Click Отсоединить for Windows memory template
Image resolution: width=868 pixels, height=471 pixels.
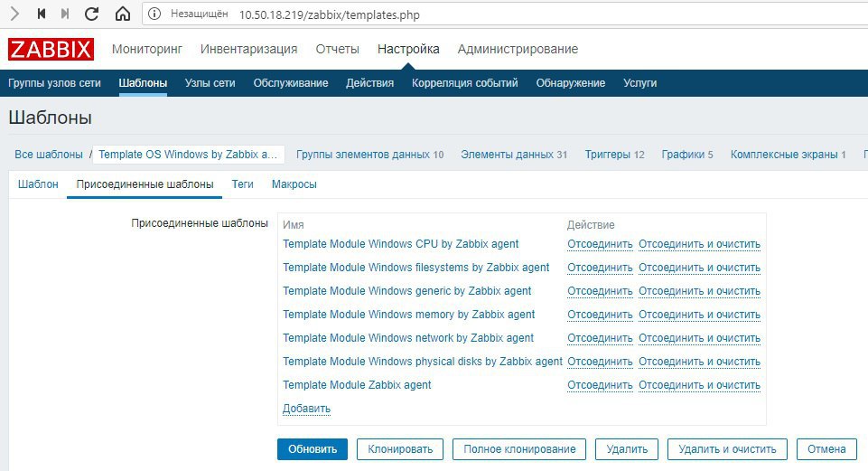(600, 315)
